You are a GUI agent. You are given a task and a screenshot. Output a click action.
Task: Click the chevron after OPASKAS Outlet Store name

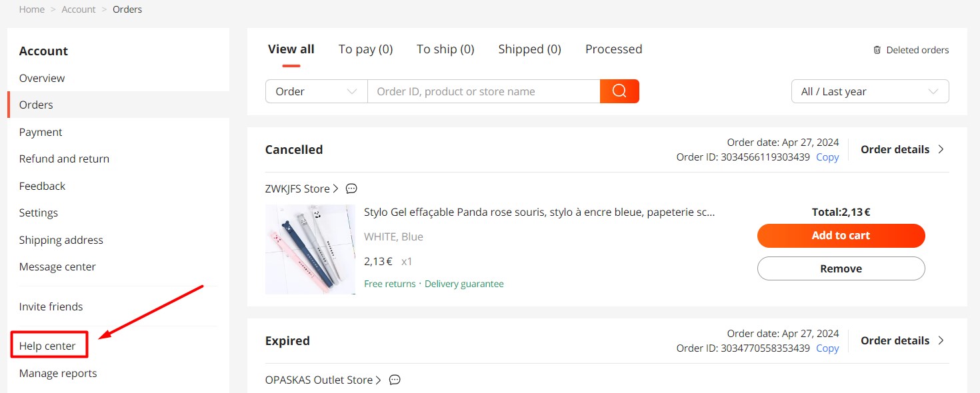379,380
